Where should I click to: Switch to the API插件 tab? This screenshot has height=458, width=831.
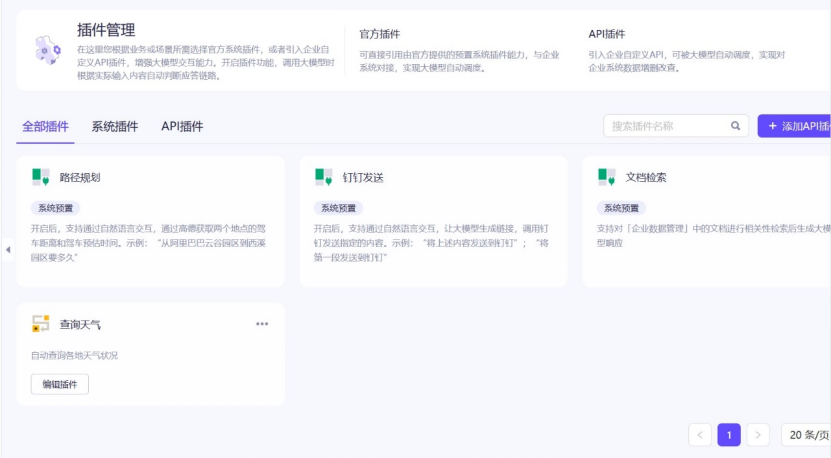tap(182, 126)
